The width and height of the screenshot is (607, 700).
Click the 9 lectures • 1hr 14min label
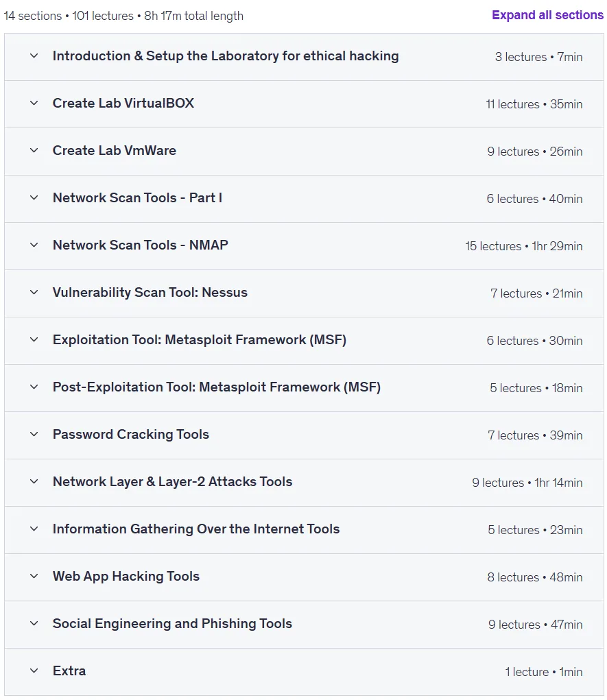tap(527, 483)
